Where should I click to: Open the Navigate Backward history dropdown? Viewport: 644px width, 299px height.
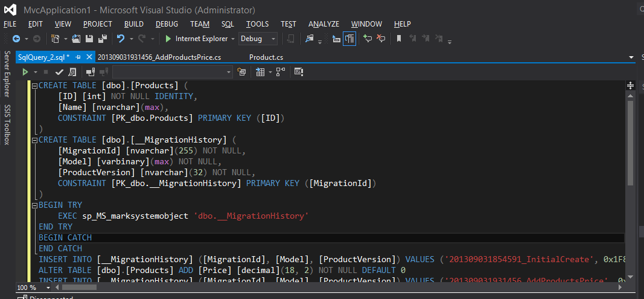[27, 39]
